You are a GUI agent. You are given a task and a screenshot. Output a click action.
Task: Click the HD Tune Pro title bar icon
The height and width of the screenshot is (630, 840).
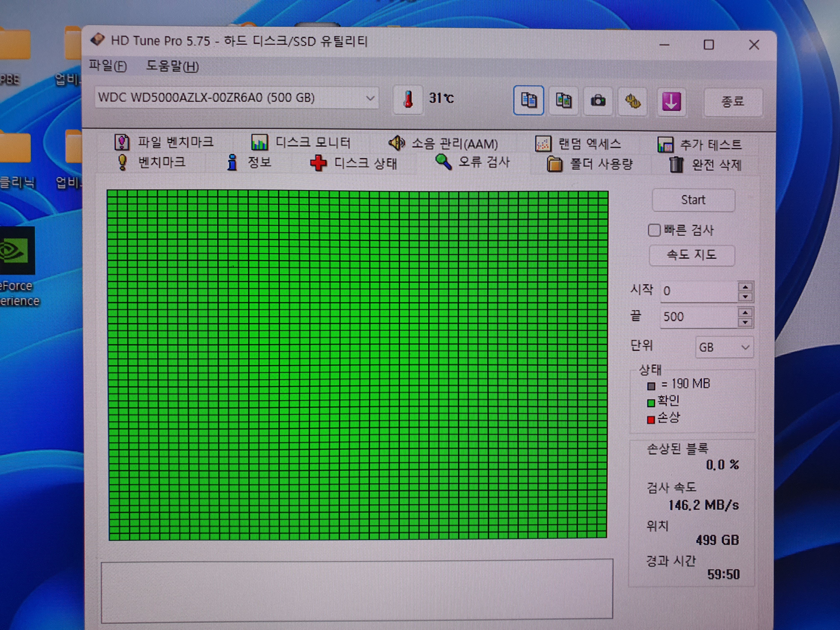tap(97, 40)
